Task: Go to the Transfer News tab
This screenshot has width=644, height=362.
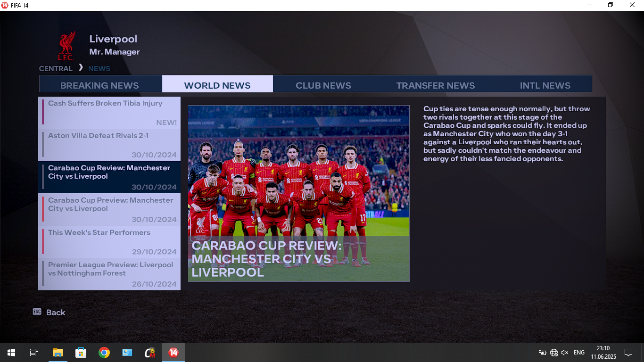Action: pos(436,85)
